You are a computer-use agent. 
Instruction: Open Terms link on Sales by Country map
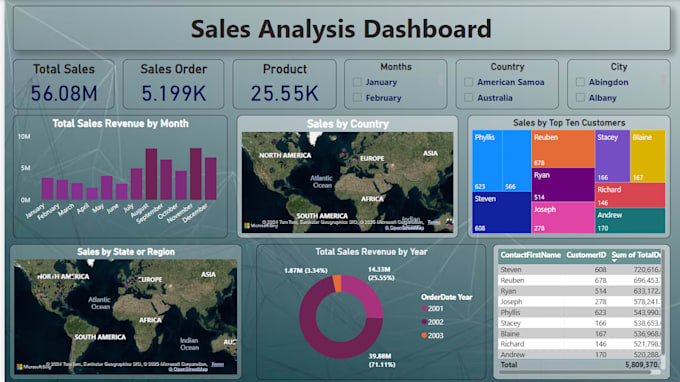tap(433, 222)
